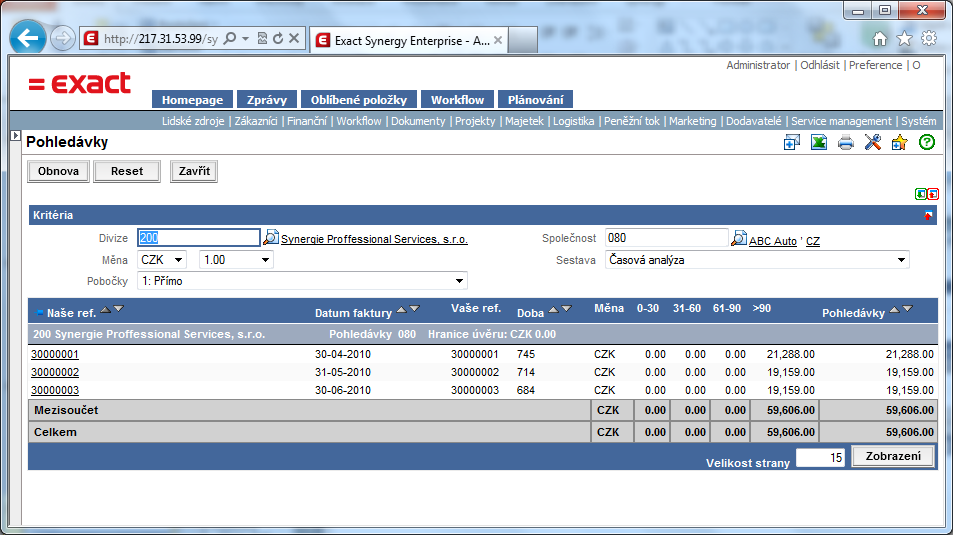Create a new message with the envelope-plus icon
The width and height of the screenshot is (953, 535).
coord(791,143)
